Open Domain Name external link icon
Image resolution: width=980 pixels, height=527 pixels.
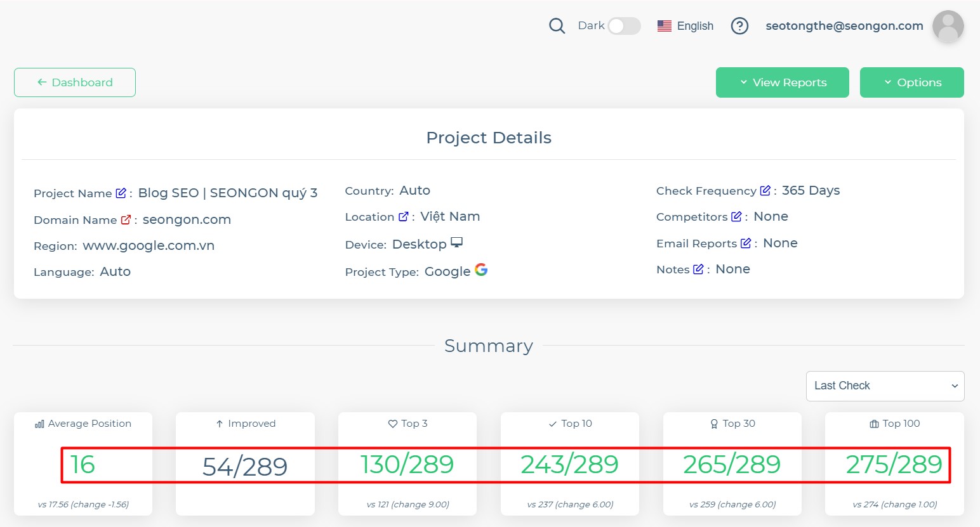[126, 219]
